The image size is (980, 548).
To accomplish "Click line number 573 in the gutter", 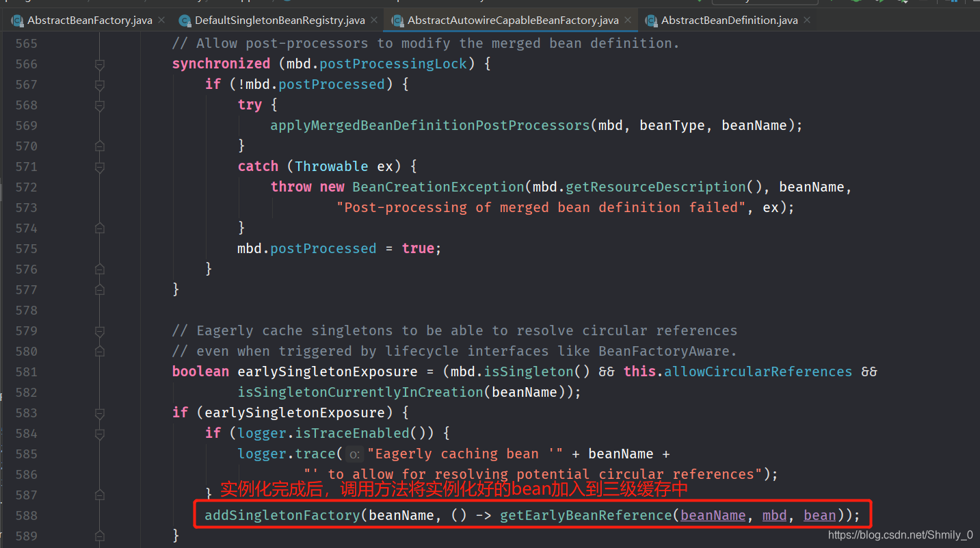I will [x=26, y=207].
